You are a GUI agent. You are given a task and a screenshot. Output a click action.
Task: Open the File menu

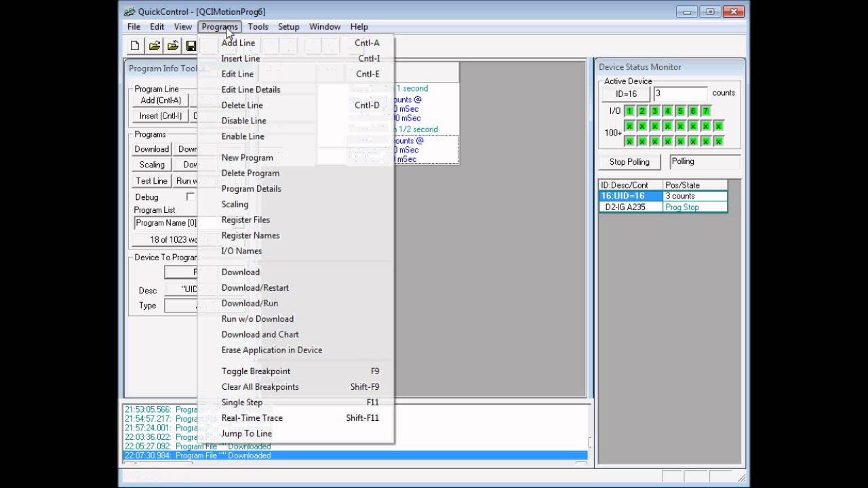(134, 26)
